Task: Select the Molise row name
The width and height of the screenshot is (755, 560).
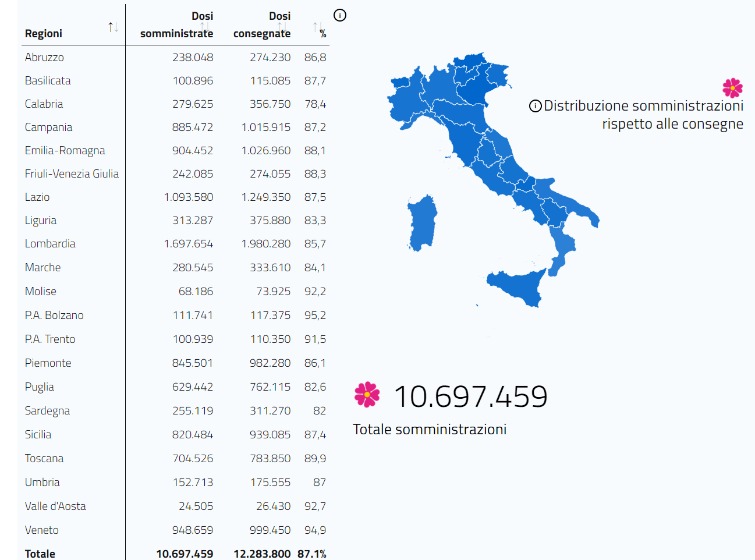Action: (x=41, y=291)
